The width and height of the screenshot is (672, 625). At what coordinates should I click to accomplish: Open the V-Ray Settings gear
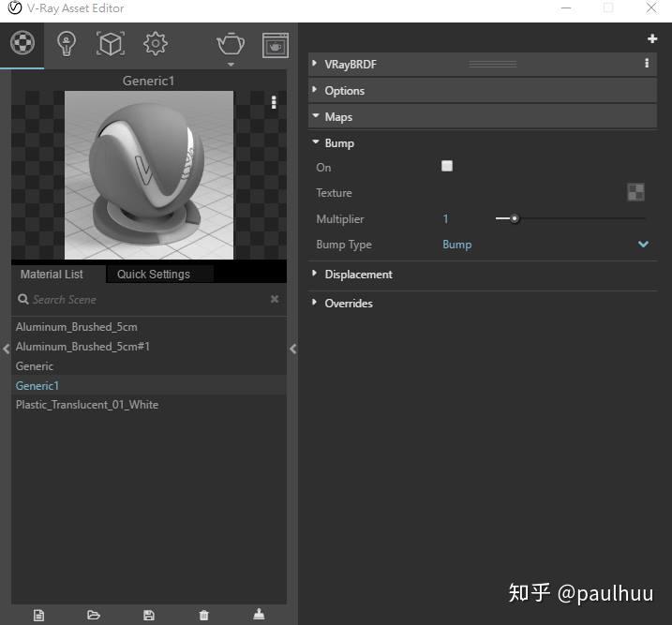tap(156, 43)
